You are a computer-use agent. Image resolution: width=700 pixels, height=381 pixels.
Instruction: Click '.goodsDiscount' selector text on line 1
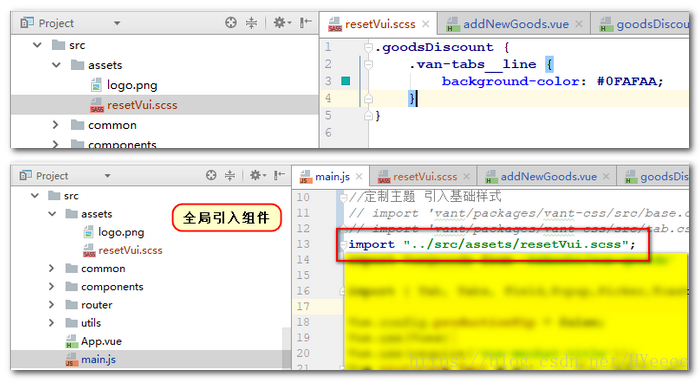click(434, 47)
